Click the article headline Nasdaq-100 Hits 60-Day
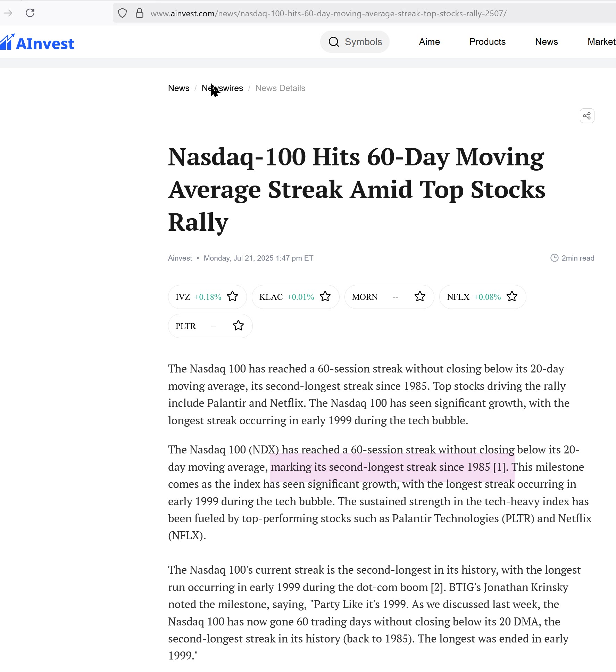The height and width of the screenshot is (672, 616). tap(357, 189)
